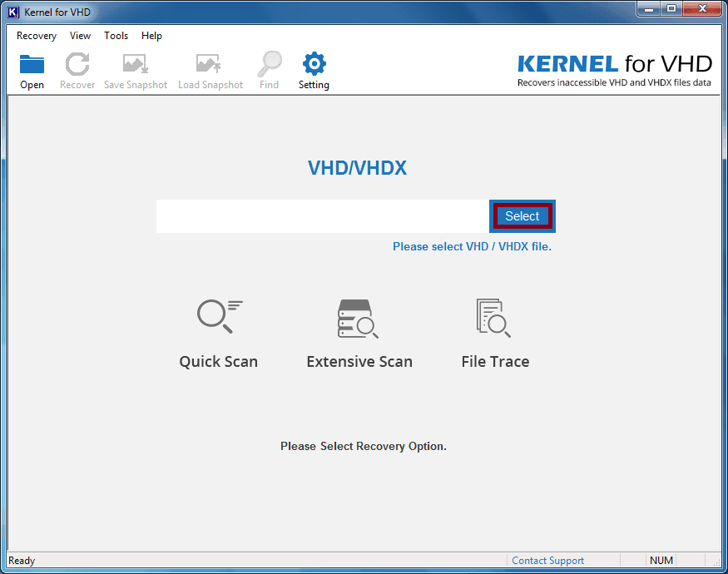Image resolution: width=728 pixels, height=574 pixels.
Task: Click the Kernel for VHD title bar icon
Action: coord(13,12)
